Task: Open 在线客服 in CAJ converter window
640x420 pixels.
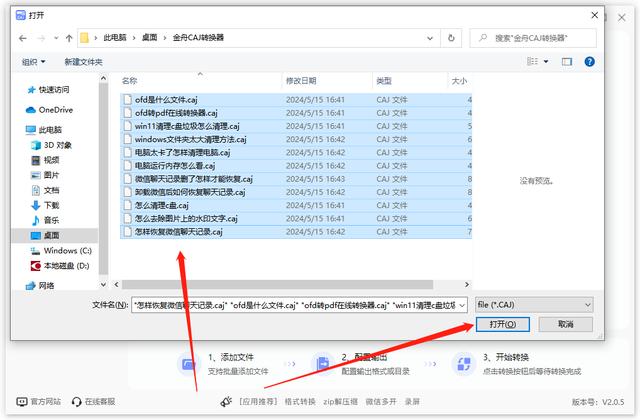Action: (93, 402)
